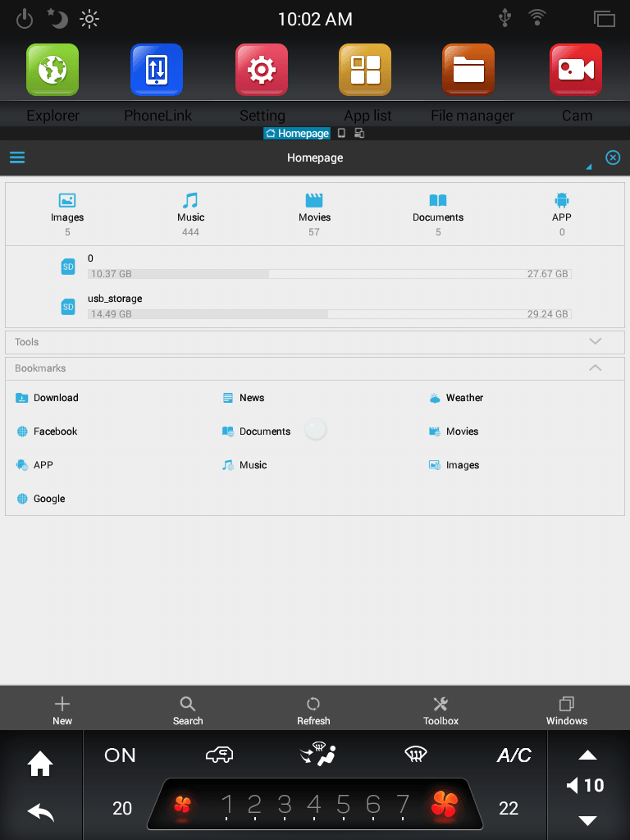This screenshot has height=840, width=630.
Task: Expand the Tools section
Action: pyautogui.click(x=595, y=342)
